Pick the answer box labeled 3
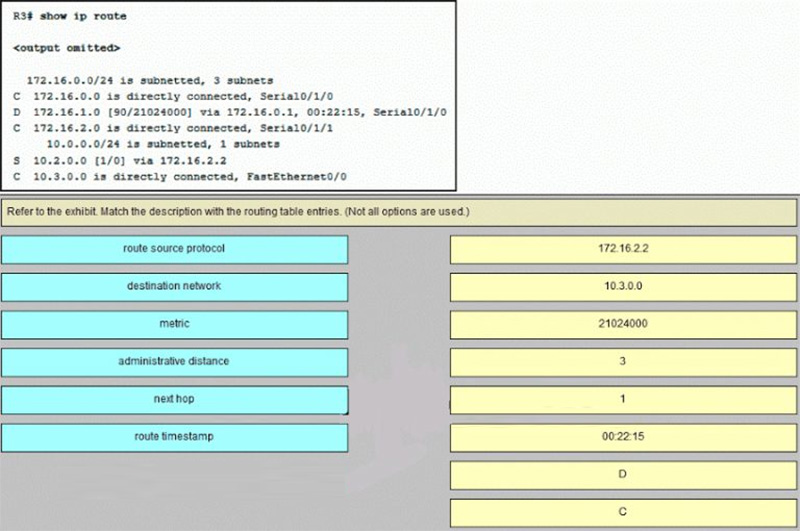800x531 pixels. (623, 362)
